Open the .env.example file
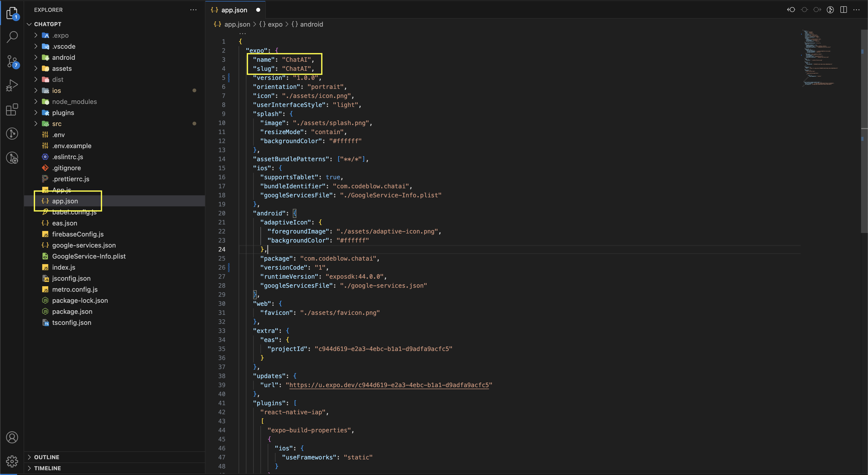 coord(115,146)
